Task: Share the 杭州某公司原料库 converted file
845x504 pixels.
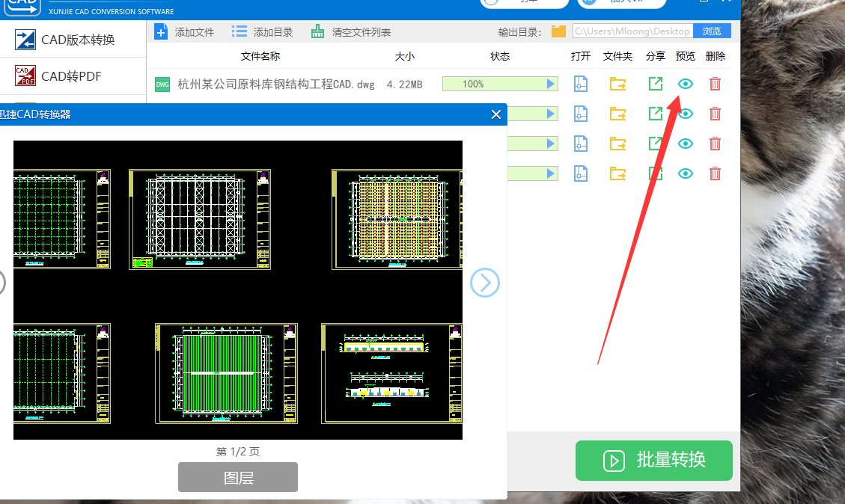Action: point(655,84)
